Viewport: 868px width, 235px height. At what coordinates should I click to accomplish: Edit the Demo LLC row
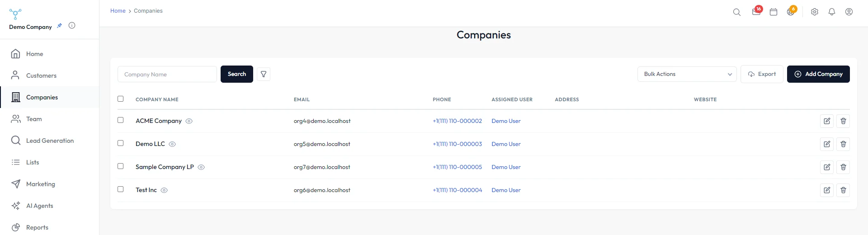tap(827, 144)
